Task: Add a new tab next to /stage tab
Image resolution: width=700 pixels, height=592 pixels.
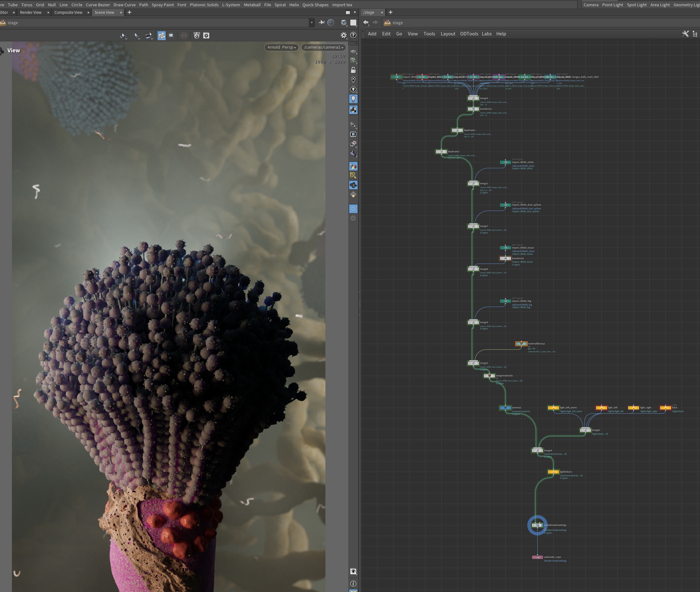Action: pyautogui.click(x=391, y=13)
